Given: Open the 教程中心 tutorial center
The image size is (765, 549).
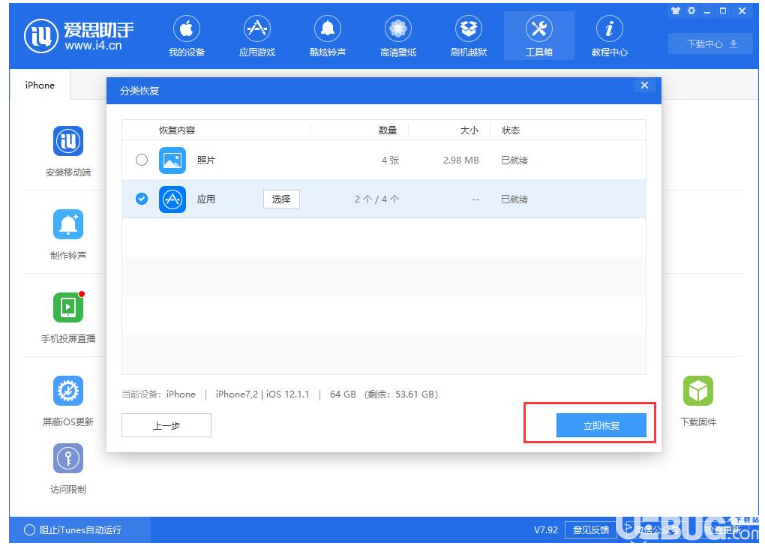Looking at the screenshot, I should [609, 37].
